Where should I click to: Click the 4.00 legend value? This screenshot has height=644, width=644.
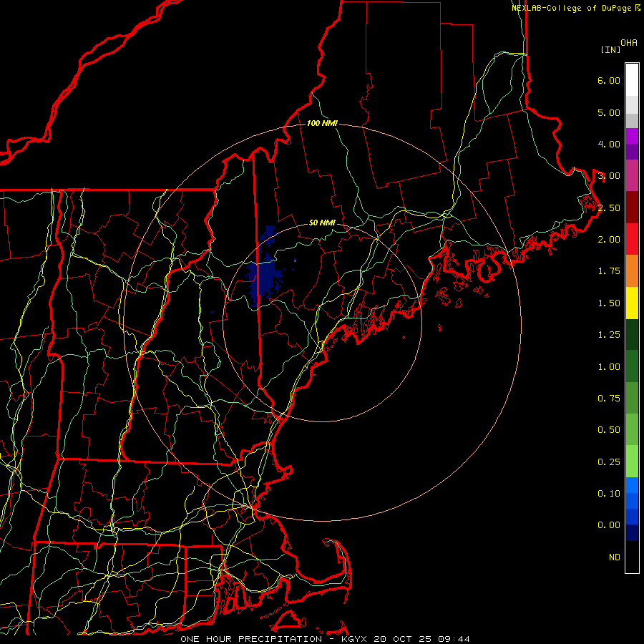click(x=609, y=144)
